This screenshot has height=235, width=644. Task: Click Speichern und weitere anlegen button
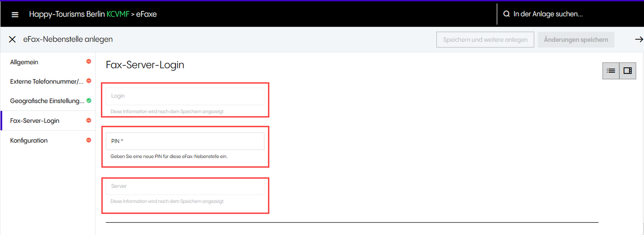click(x=485, y=40)
